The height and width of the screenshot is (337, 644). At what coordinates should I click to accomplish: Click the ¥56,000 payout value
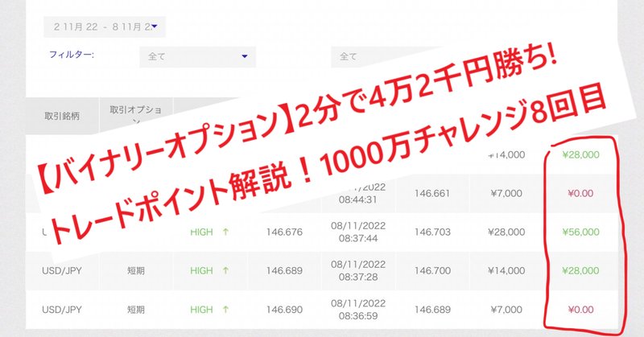point(580,232)
